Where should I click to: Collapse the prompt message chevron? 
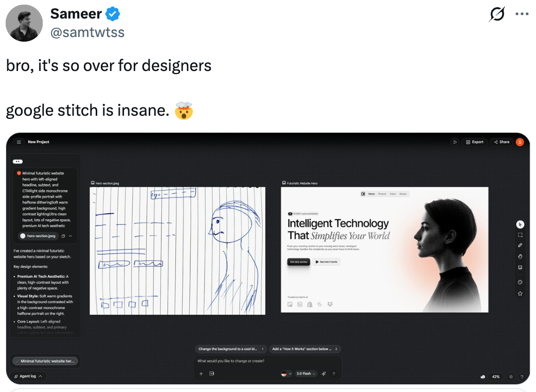coord(70,236)
